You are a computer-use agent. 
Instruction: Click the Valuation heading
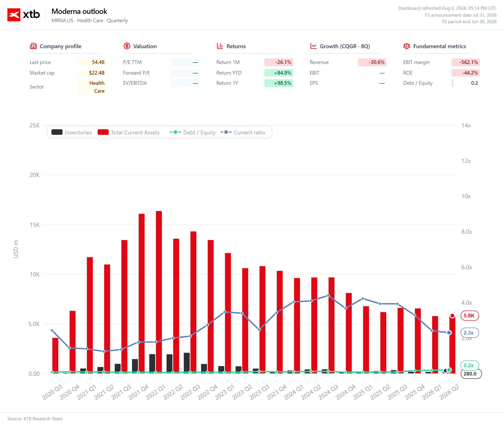[145, 46]
